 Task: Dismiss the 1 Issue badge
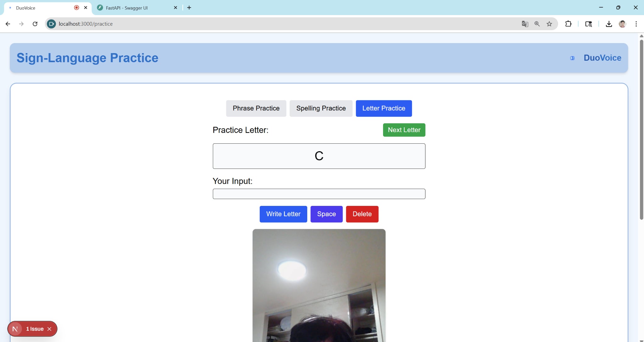(x=49, y=329)
